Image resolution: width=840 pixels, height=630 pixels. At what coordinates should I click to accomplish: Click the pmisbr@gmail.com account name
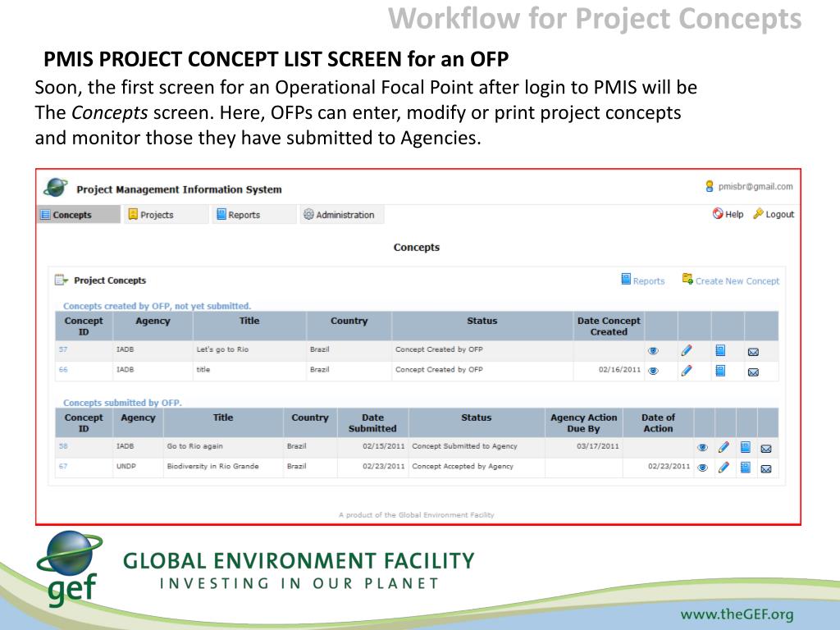coord(756,186)
